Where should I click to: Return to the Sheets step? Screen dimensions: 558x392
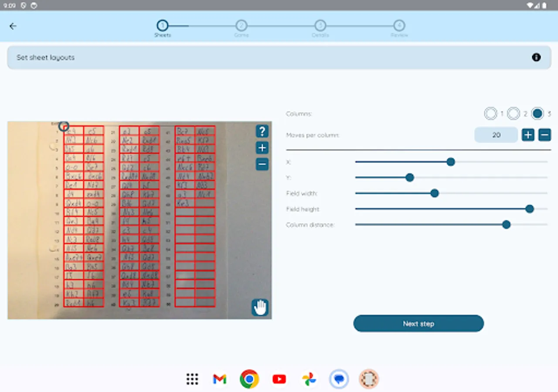pyautogui.click(x=163, y=25)
